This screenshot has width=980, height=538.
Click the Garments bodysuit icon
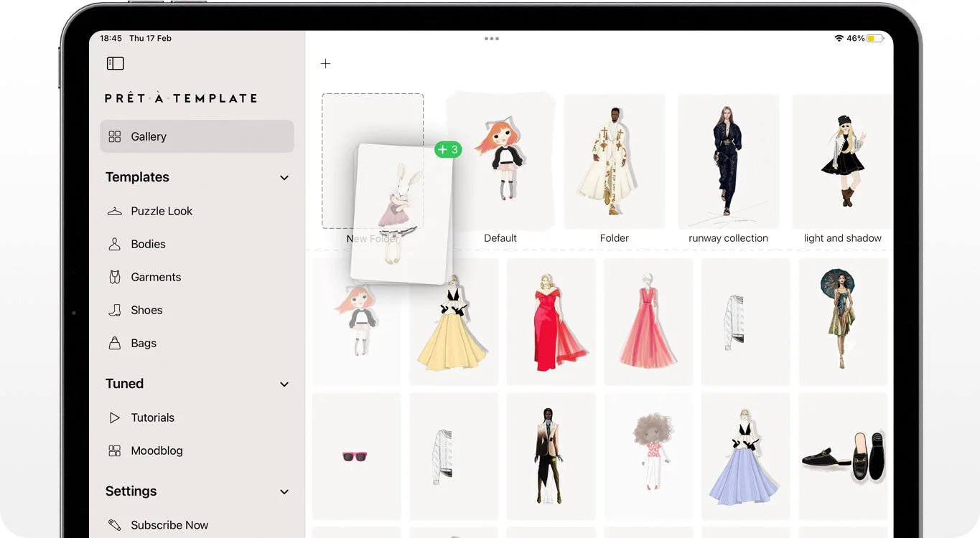pos(115,277)
